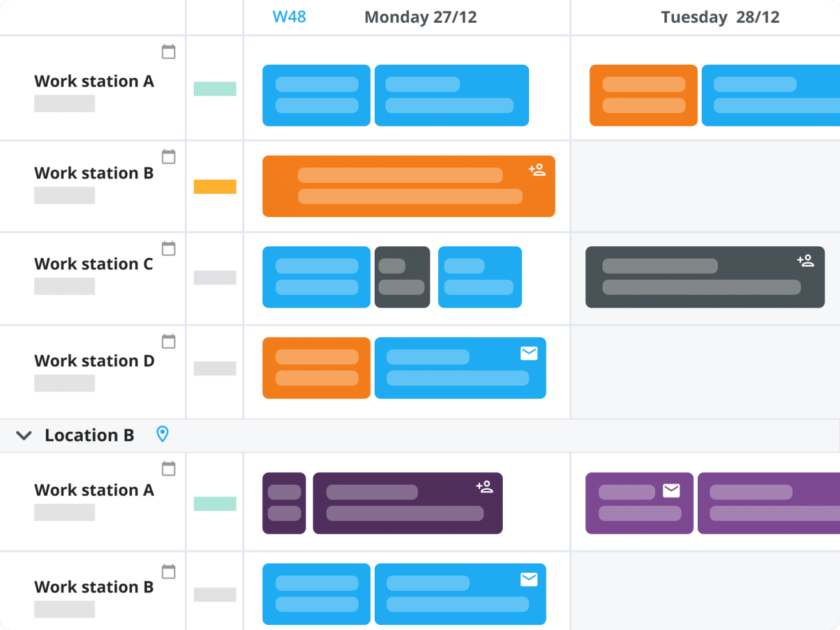Open the orange Tuesday shift in Work station A

[643, 95]
